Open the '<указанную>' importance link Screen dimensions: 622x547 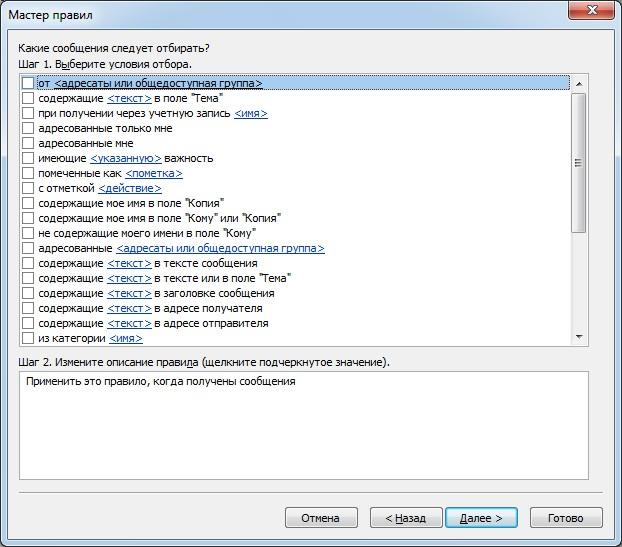[x=126, y=158]
